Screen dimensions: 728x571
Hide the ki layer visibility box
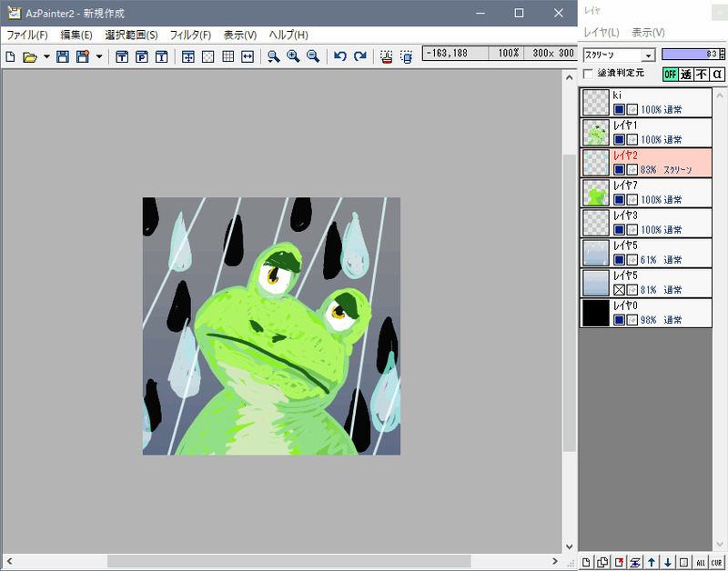[619, 109]
